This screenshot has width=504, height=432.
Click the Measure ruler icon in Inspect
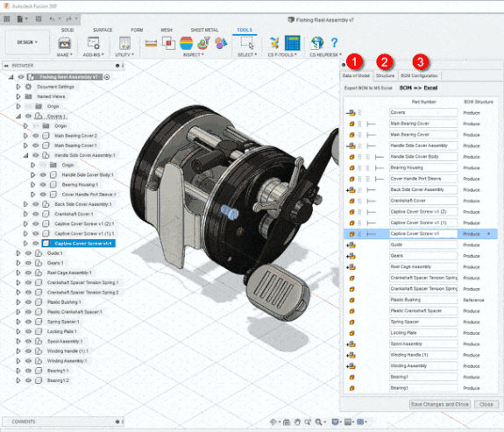point(151,43)
